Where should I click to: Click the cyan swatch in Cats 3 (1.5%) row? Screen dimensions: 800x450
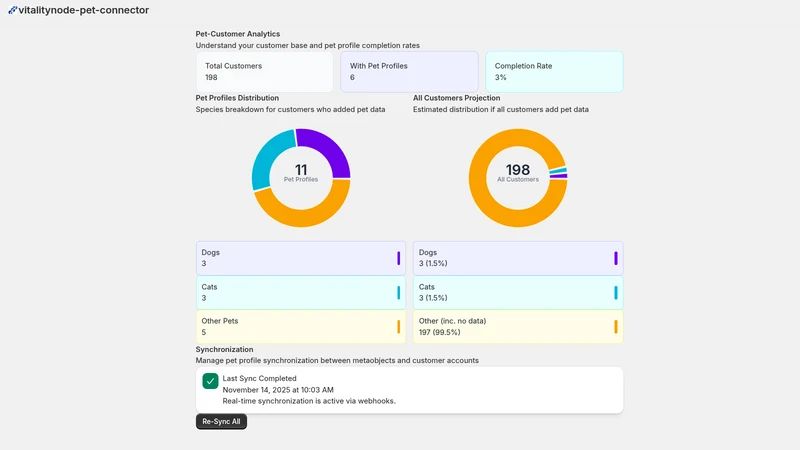[x=616, y=292]
